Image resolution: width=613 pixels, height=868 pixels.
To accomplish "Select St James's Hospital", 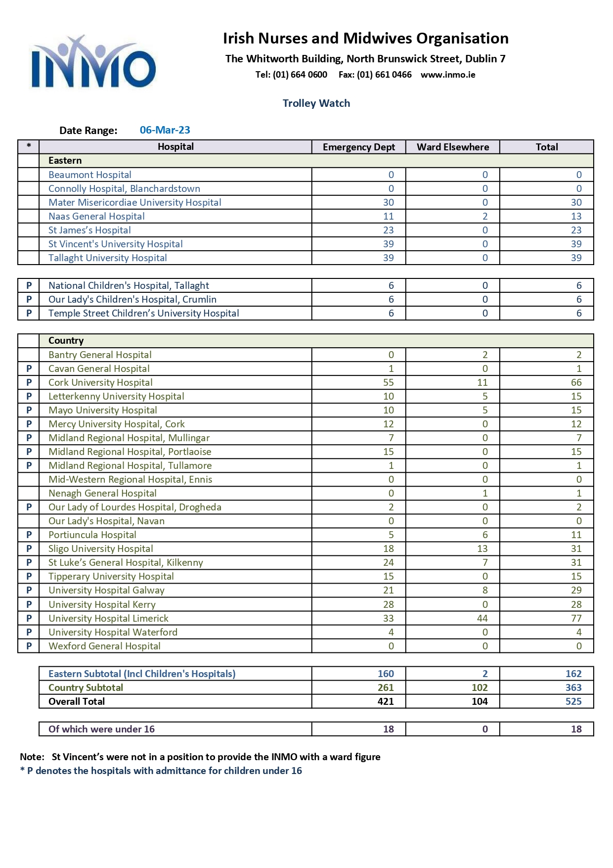I will point(90,230).
